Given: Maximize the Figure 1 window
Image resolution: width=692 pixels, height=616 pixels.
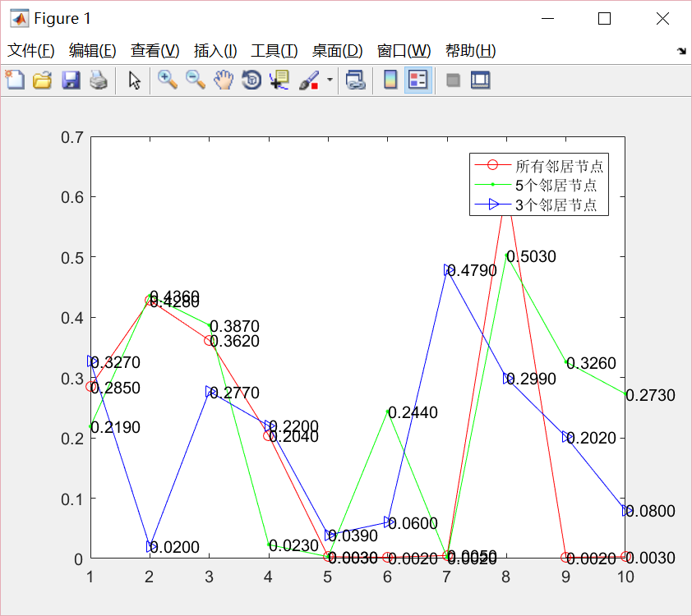Looking at the screenshot, I should (604, 19).
